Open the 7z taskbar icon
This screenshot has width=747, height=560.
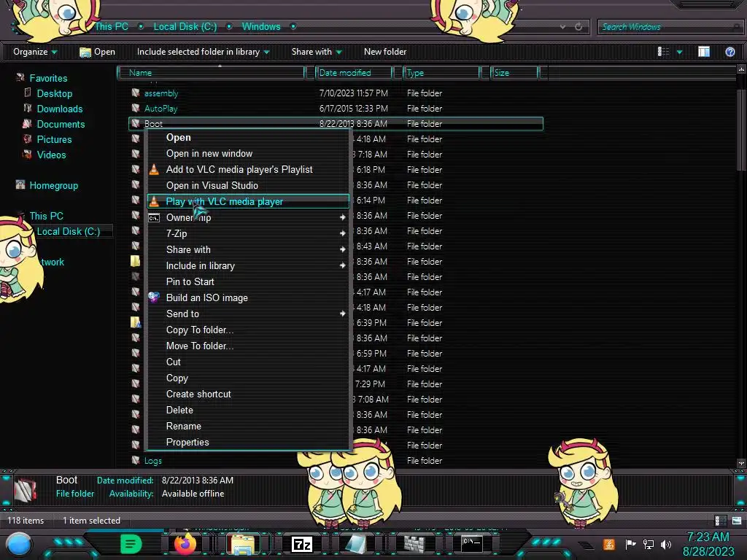301,544
